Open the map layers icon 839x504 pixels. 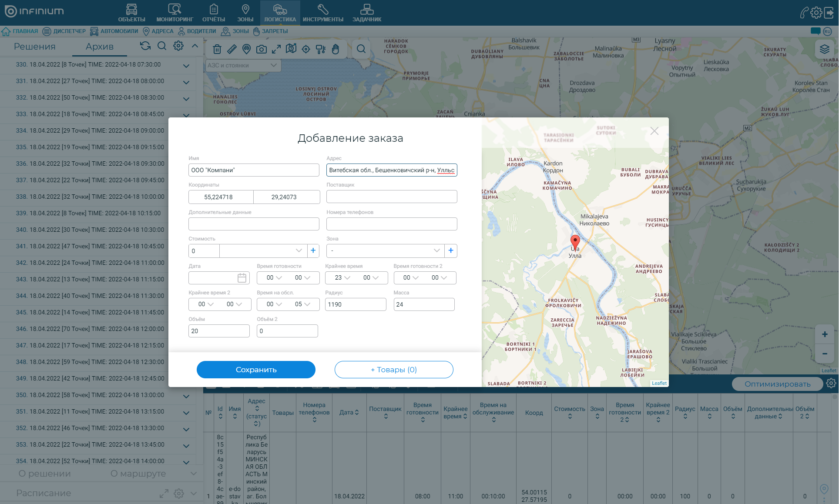point(824,49)
